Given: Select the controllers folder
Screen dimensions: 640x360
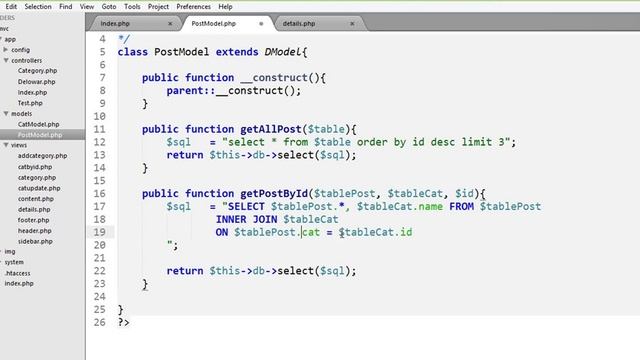Looking at the screenshot, I should coord(27,60).
